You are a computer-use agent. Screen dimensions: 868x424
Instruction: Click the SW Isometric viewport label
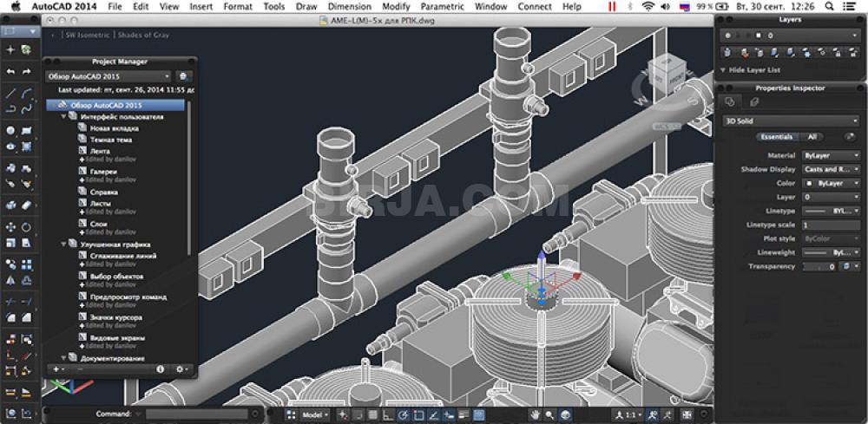(88, 35)
